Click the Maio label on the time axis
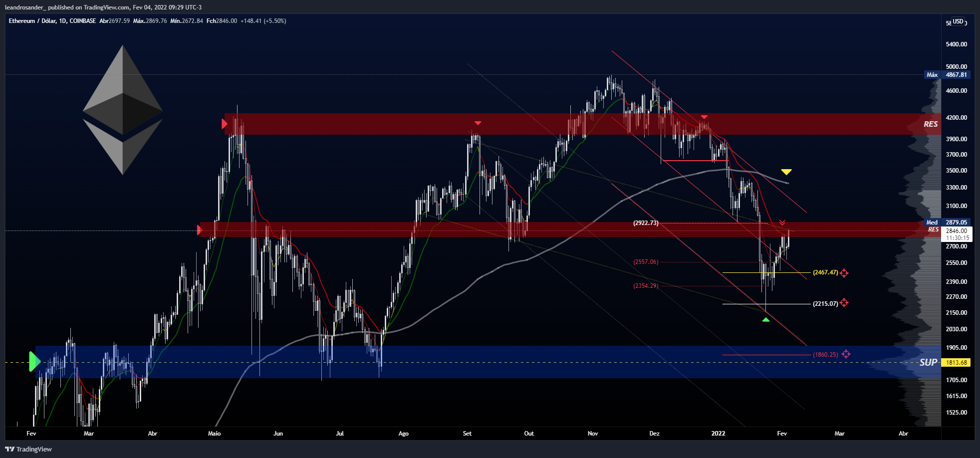 (214, 434)
